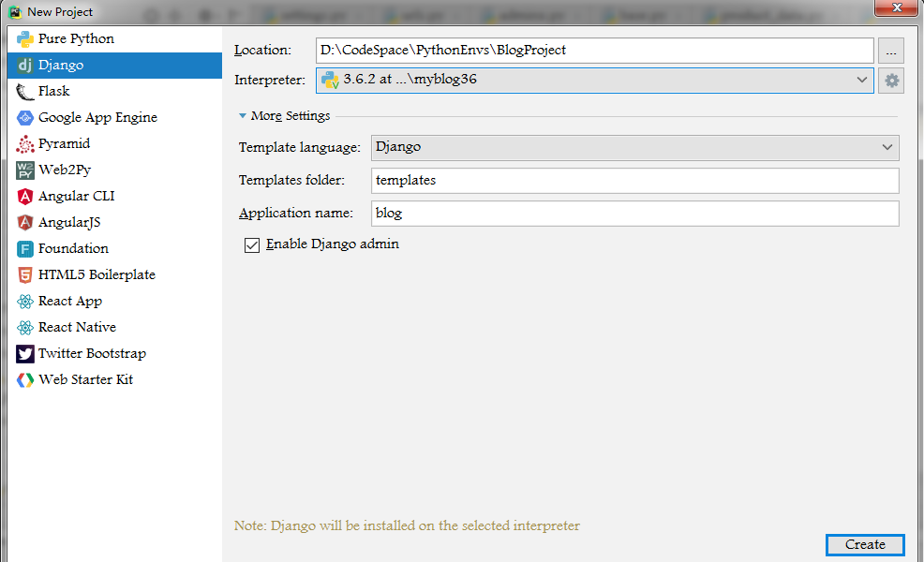Browse for location with ellipsis button
This screenshot has width=924, height=562.
click(x=891, y=51)
